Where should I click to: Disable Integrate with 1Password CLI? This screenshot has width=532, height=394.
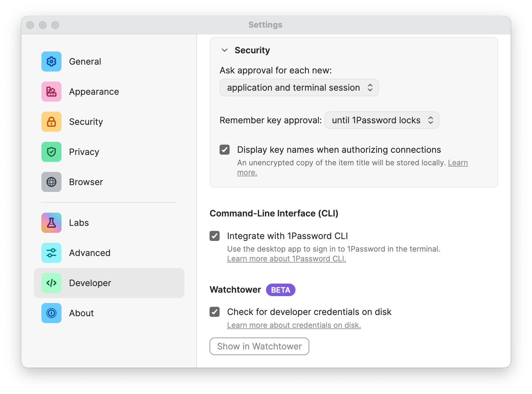[x=215, y=236]
